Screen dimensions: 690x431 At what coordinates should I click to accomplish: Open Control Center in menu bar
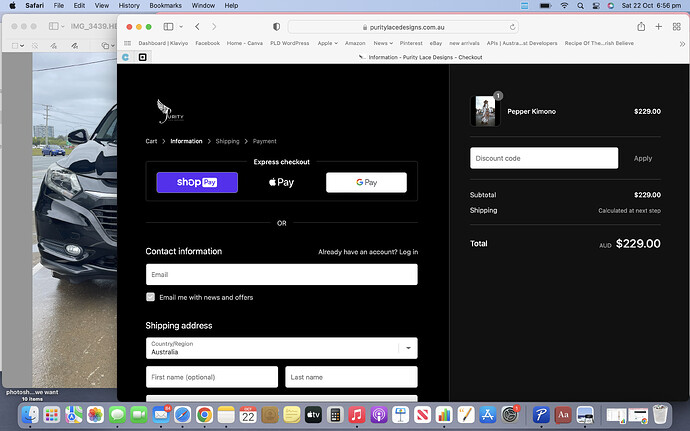(x=596, y=6)
